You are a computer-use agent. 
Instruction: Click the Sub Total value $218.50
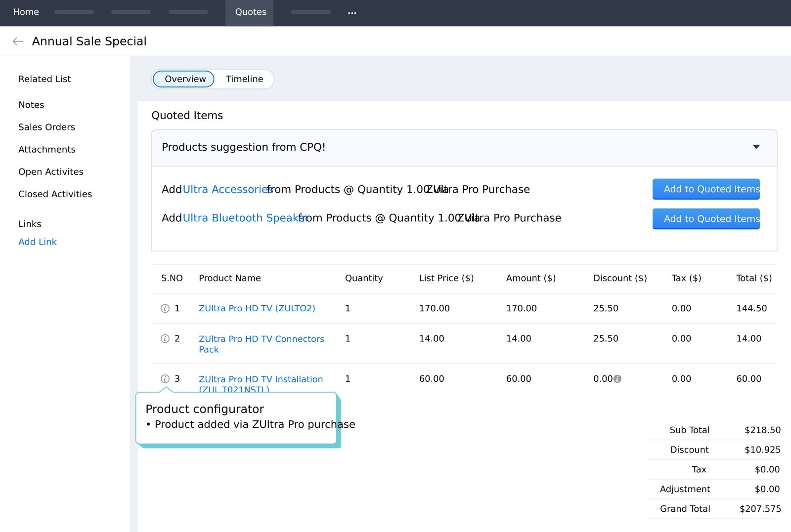(763, 430)
